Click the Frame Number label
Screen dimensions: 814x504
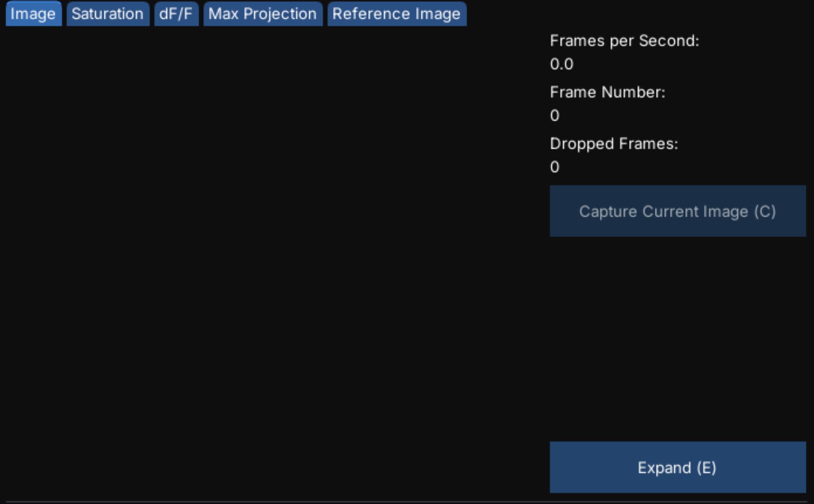click(x=607, y=92)
